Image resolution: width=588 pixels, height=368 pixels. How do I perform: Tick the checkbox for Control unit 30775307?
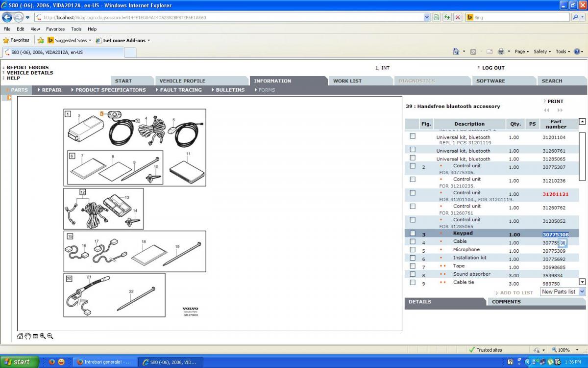click(413, 166)
